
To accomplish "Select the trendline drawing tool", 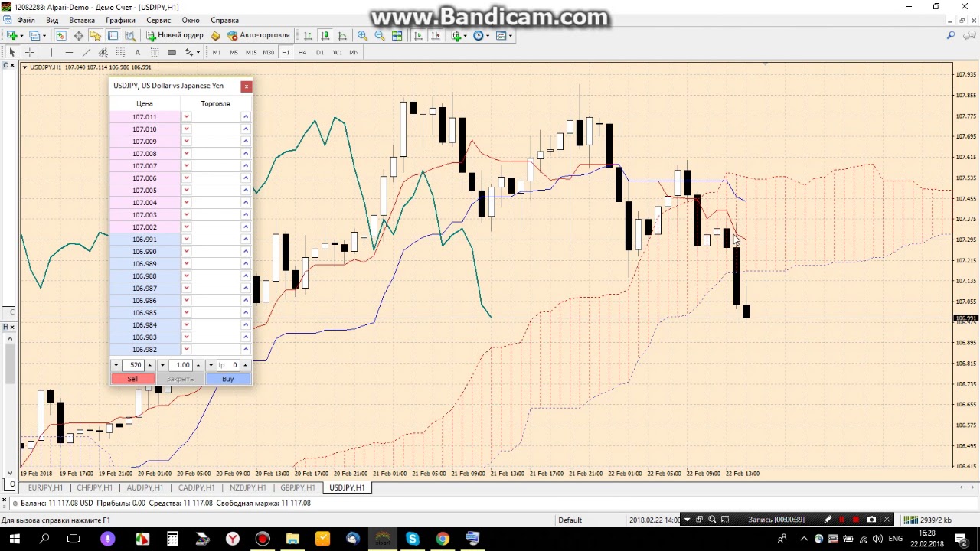I will (x=86, y=52).
